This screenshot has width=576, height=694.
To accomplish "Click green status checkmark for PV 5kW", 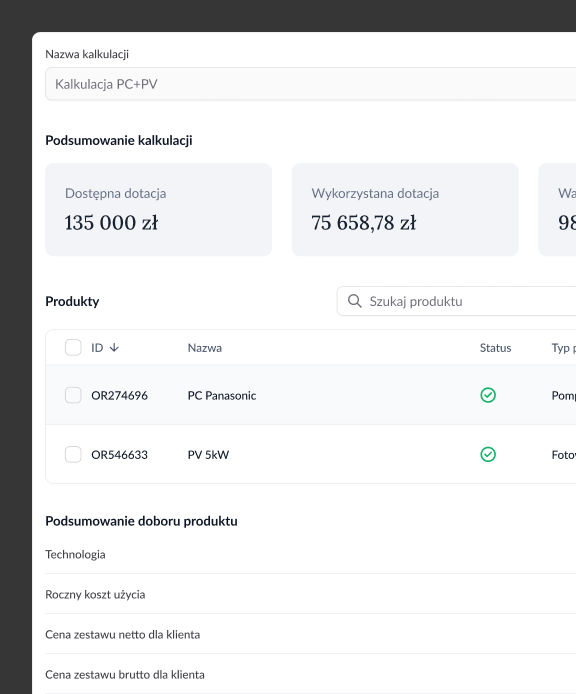I will (x=488, y=454).
